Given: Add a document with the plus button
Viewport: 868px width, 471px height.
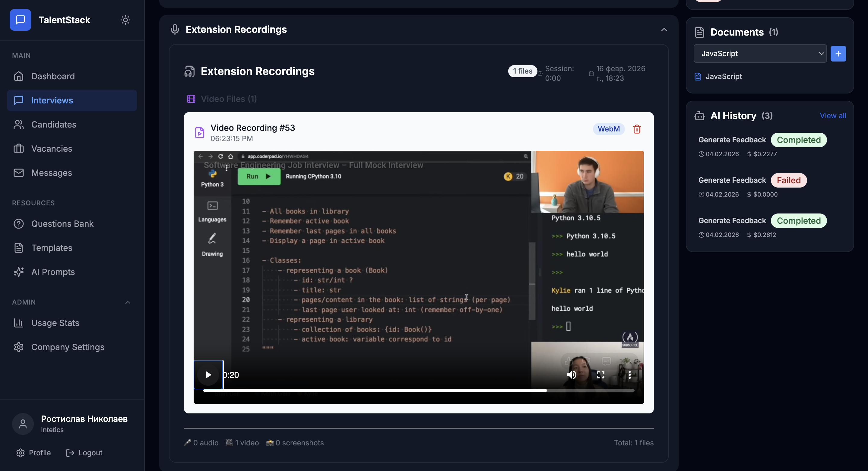Looking at the screenshot, I should tap(838, 54).
